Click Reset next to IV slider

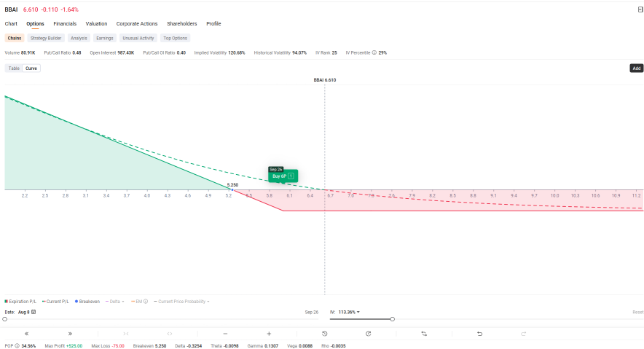point(638,312)
